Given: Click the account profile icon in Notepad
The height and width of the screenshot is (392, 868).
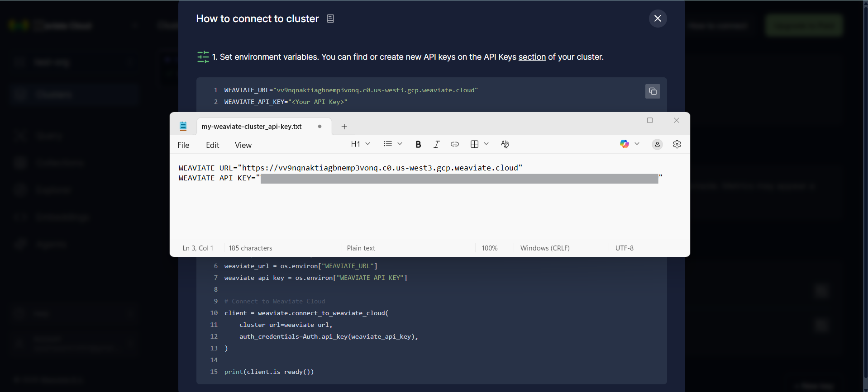Looking at the screenshot, I should [x=657, y=144].
